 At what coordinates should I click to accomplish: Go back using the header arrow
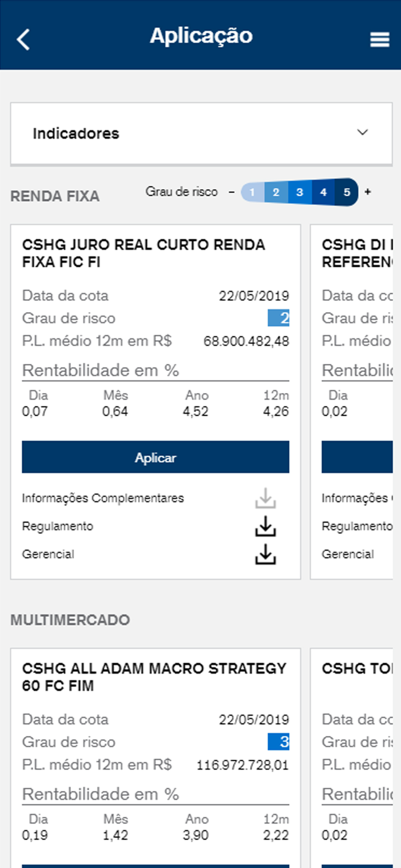pyautogui.click(x=23, y=39)
